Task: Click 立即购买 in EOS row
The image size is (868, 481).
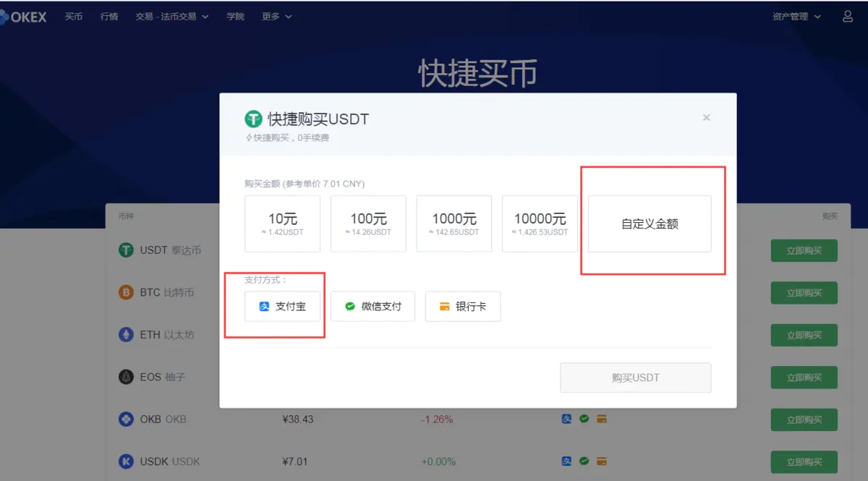Action: pos(804,378)
